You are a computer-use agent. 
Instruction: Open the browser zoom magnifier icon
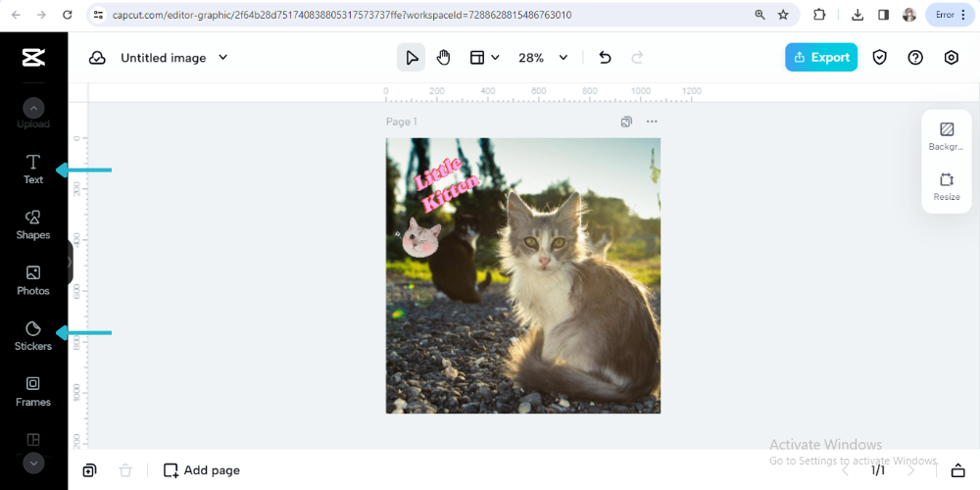click(x=760, y=15)
